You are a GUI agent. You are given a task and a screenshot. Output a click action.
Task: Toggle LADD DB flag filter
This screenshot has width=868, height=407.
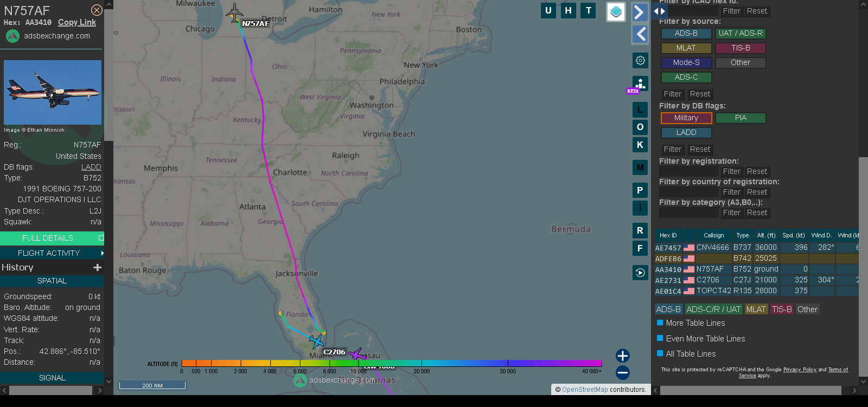(x=686, y=132)
